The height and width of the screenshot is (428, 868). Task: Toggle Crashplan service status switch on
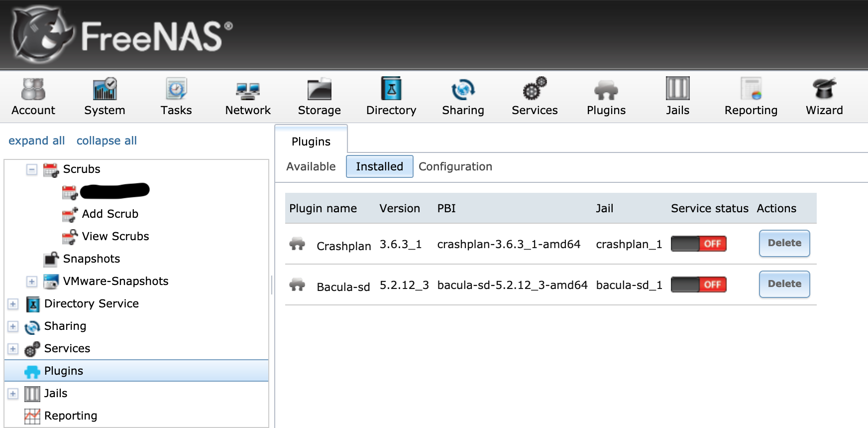point(699,244)
